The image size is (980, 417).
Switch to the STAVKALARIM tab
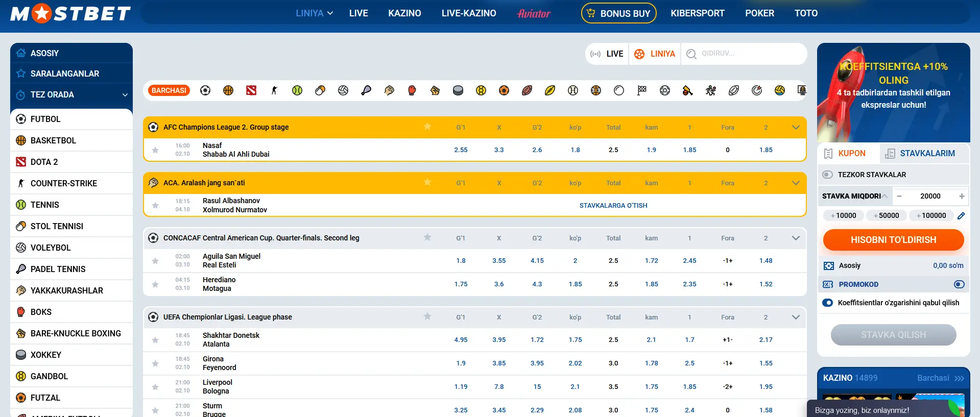[x=924, y=153]
